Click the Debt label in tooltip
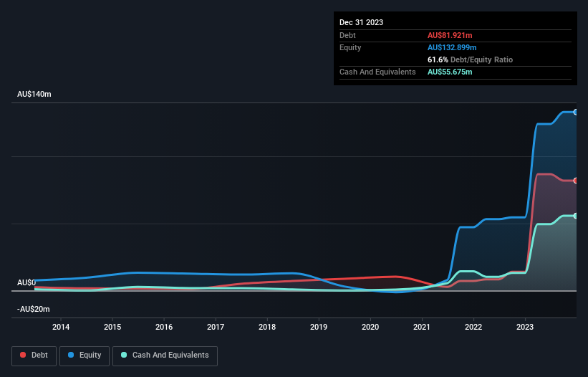This screenshot has height=377, width=588. pyautogui.click(x=347, y=35)
